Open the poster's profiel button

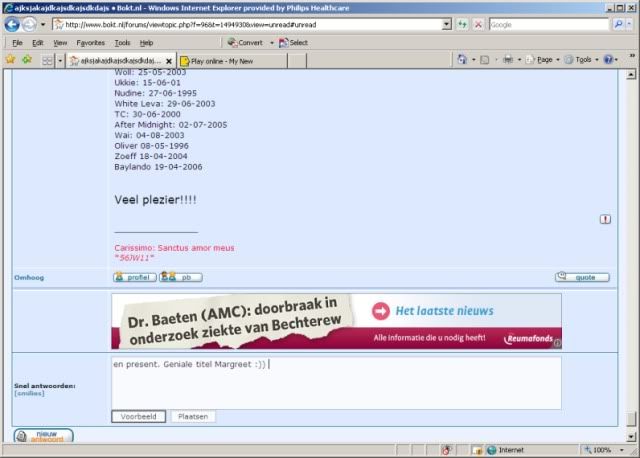[135, 277]
